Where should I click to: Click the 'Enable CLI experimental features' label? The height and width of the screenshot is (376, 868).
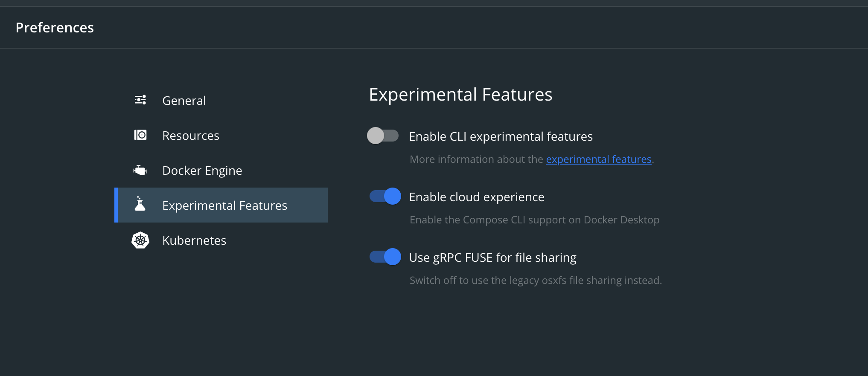501,136
